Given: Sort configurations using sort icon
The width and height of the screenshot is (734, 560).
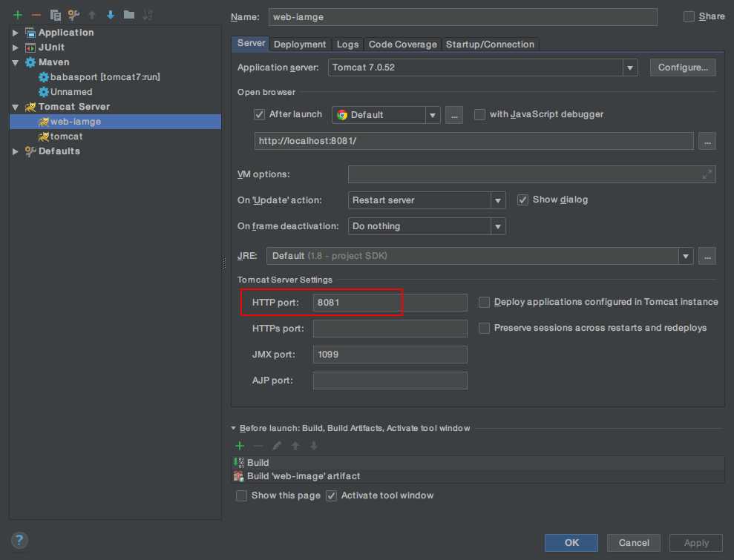Looking at the screenshot, I should click(x=148, y=15).
